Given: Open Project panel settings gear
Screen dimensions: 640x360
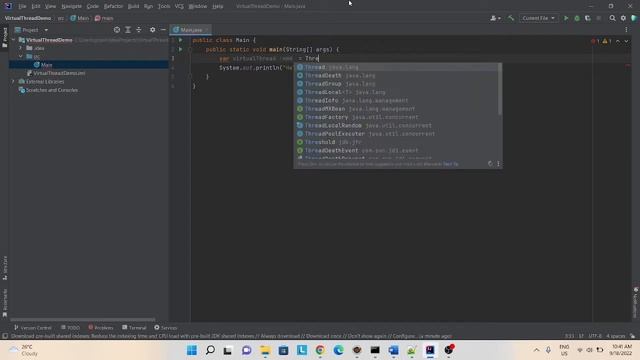Looking at the screenshot, I should 152,30.
